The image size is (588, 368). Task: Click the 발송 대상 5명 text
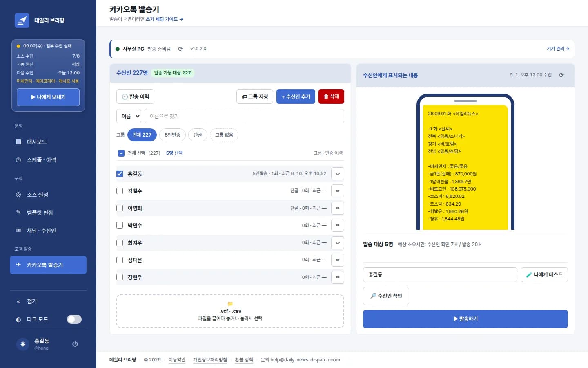(x=378, y=244)
